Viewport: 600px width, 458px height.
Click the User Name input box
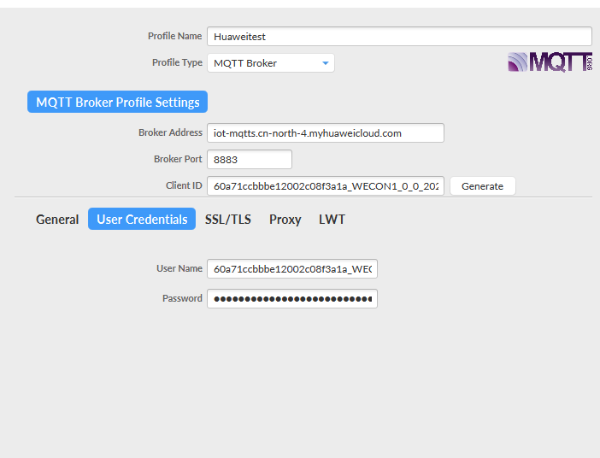pyautogui.click(x=292, y=269)
